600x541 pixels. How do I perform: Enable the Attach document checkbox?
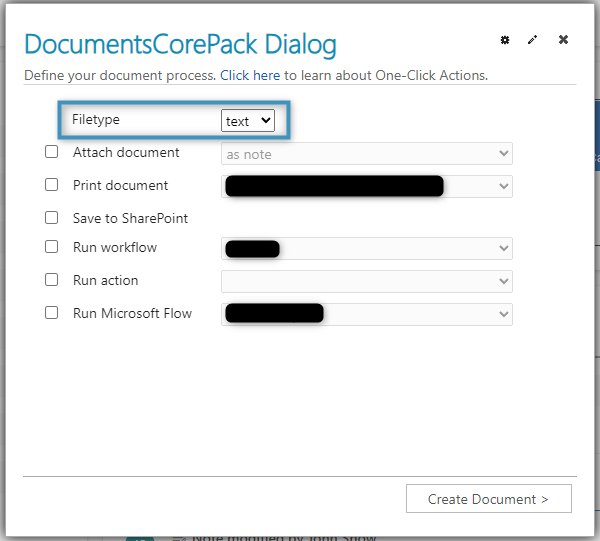pyautogui.click(x=51, y=152)
